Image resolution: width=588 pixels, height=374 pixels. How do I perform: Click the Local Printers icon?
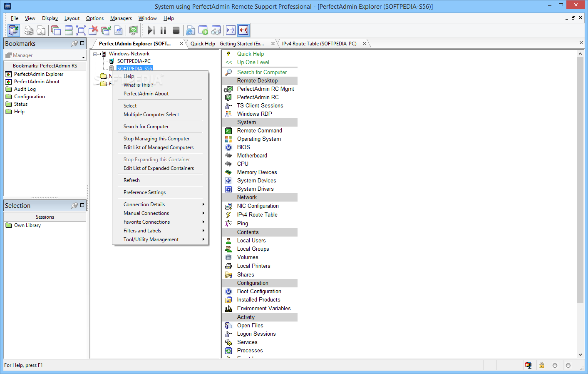tap(228, 266)
